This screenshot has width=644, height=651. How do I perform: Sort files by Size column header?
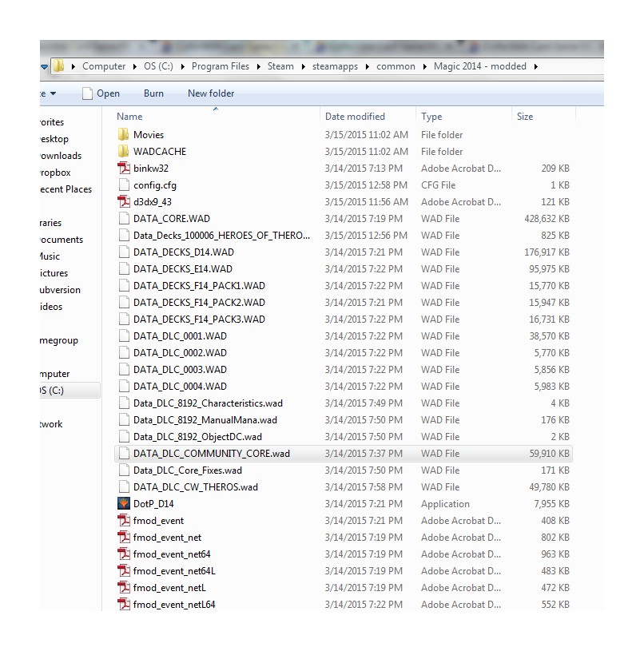click(525, 117)
